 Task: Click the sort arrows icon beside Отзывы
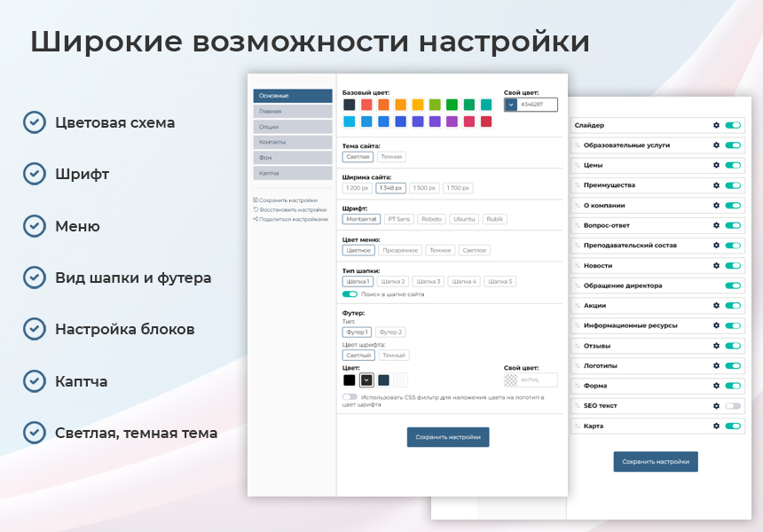tap(577, 346)
